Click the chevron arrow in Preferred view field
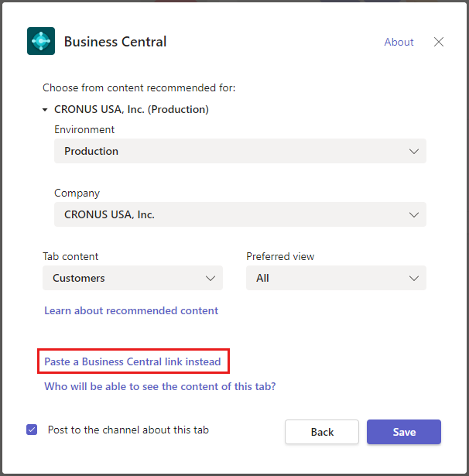This screenshot has height=476, width=469. [414, 279]
